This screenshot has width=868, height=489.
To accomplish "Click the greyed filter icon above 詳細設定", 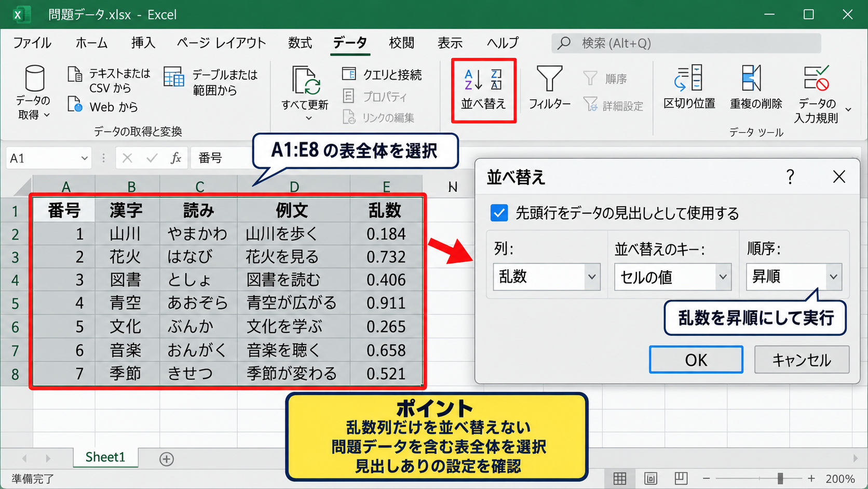I will (590, 78).
